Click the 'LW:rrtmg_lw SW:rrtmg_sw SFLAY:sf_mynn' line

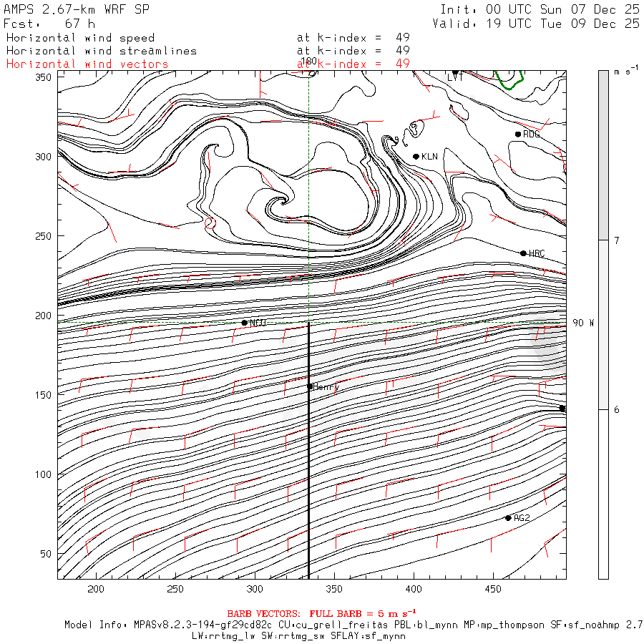pos(298,636)
